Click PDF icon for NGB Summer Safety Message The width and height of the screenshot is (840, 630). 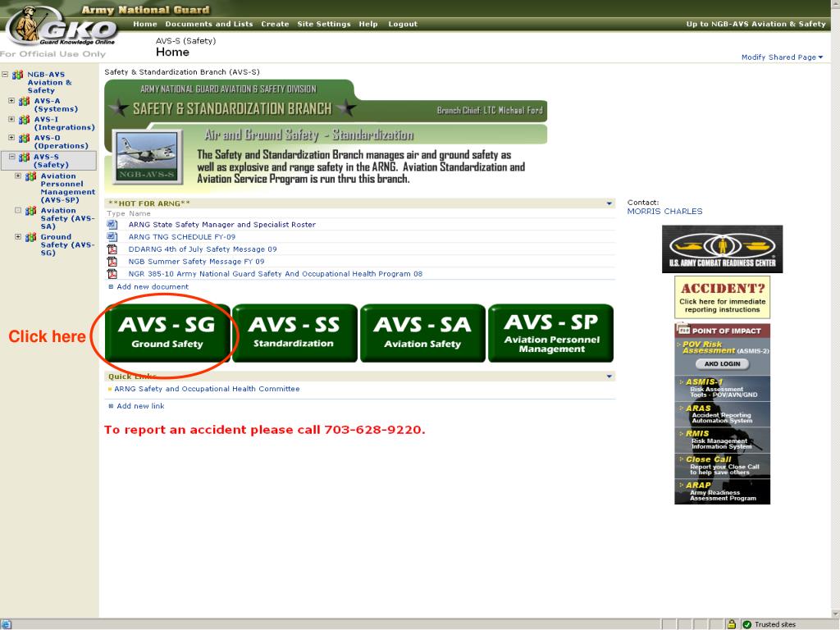112,262
